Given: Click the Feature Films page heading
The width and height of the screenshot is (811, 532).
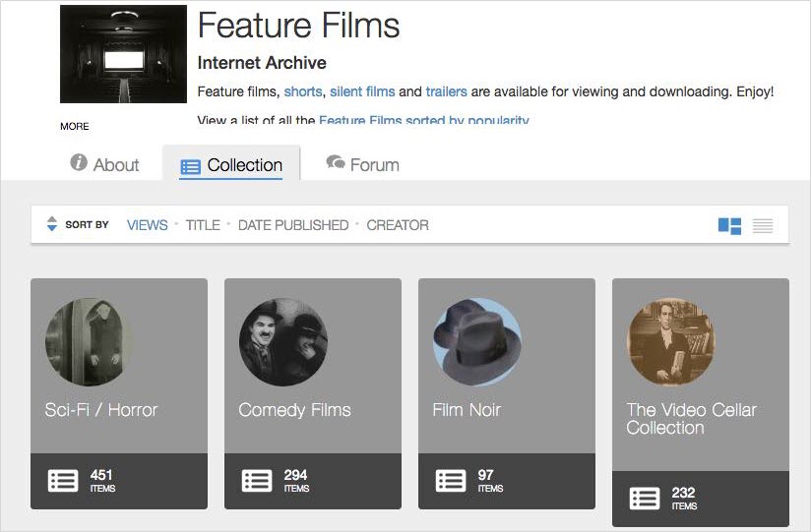Looking at the screenshot, I should tap(298, 26).
